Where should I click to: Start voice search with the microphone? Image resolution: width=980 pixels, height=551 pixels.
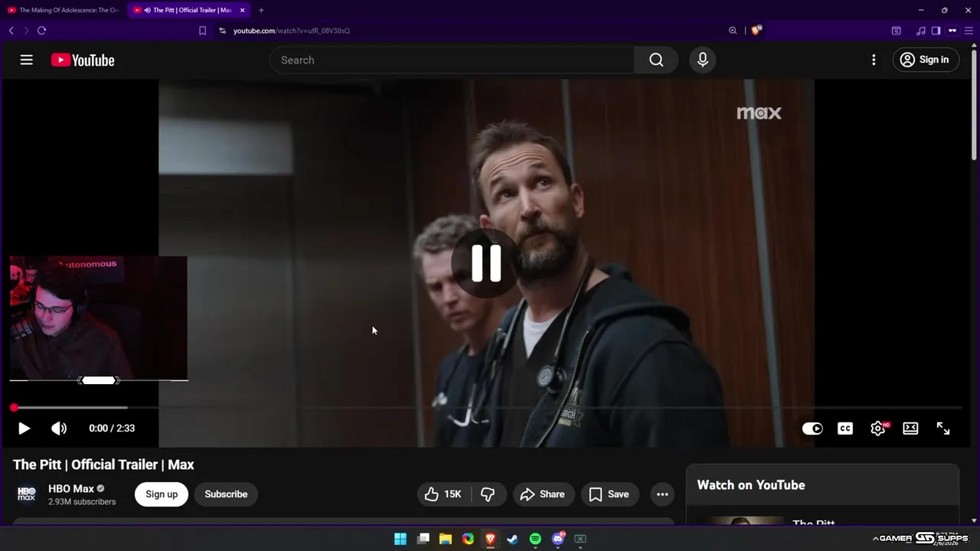point(703,60)
